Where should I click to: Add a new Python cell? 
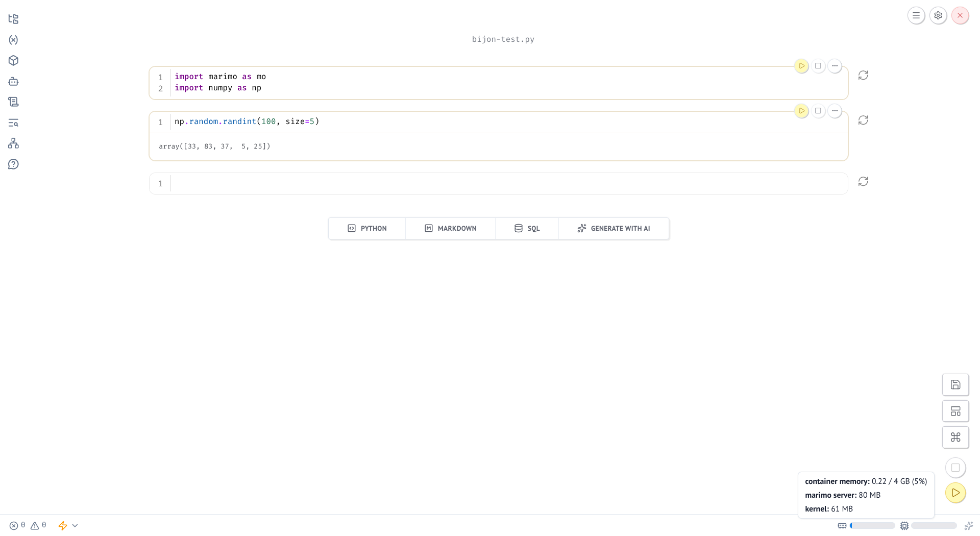367,228
